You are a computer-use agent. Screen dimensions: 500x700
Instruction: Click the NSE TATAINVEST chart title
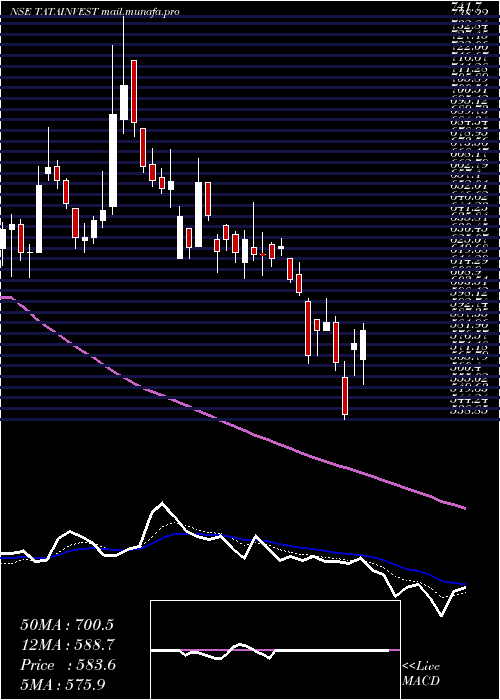(x=96, y=12)
